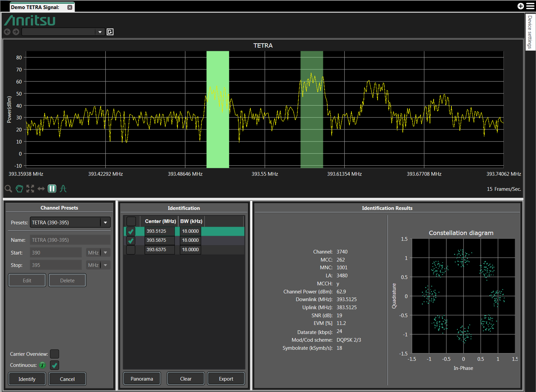536x392 pixels.
Task: Uncheck the 393.5125 MHz channel row
Action: point(131,231)
